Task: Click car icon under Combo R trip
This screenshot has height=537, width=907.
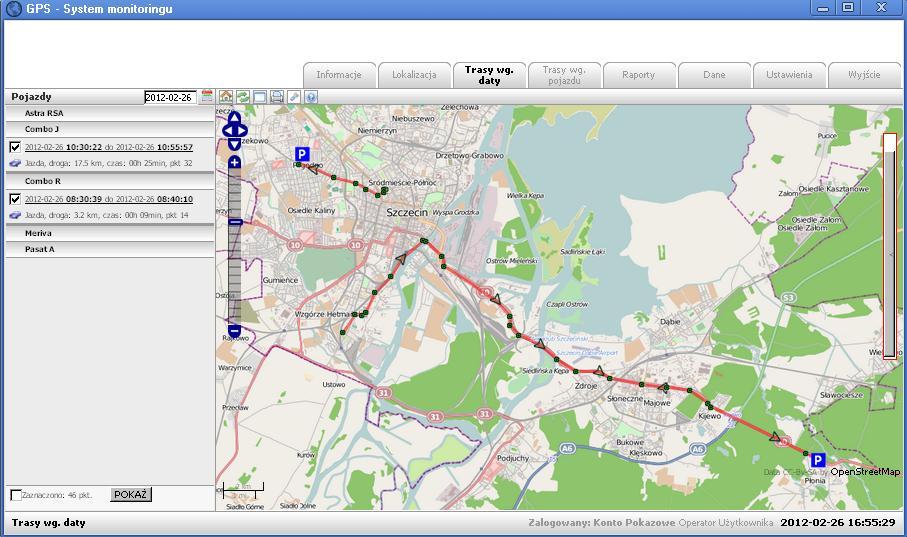Action: coord(15,215)
